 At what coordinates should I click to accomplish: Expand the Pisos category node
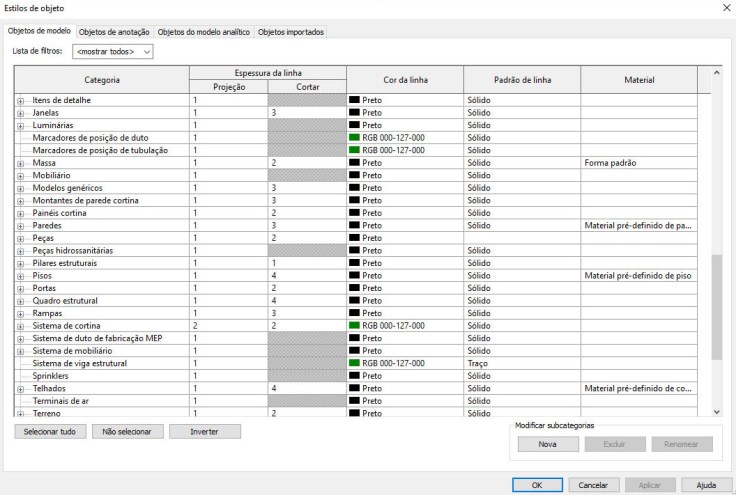point(20,275)
